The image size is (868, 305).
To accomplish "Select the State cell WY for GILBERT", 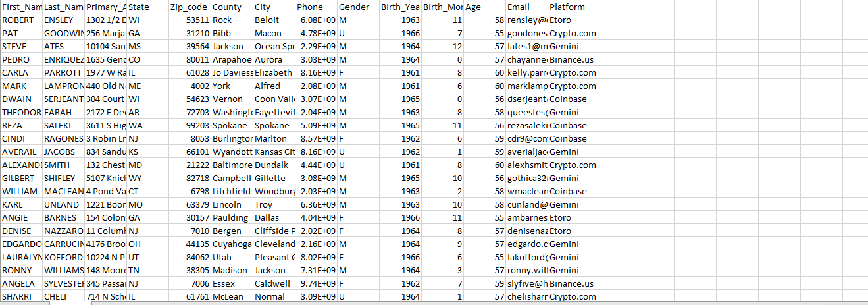I will pos(147,178).
